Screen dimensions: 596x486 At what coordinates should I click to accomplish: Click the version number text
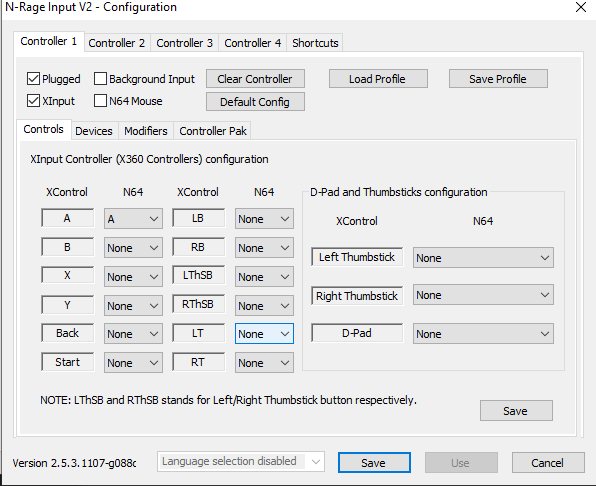74,463
